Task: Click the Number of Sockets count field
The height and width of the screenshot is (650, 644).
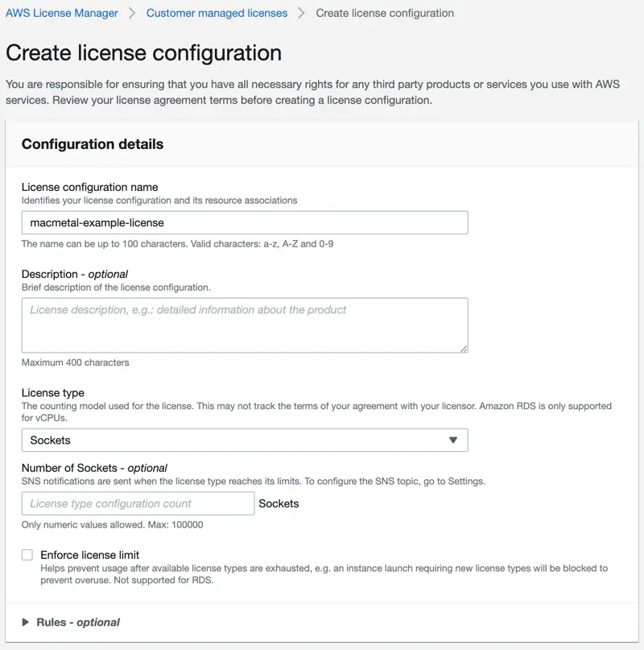Action: pyautogui.click(x=137, y=503)
